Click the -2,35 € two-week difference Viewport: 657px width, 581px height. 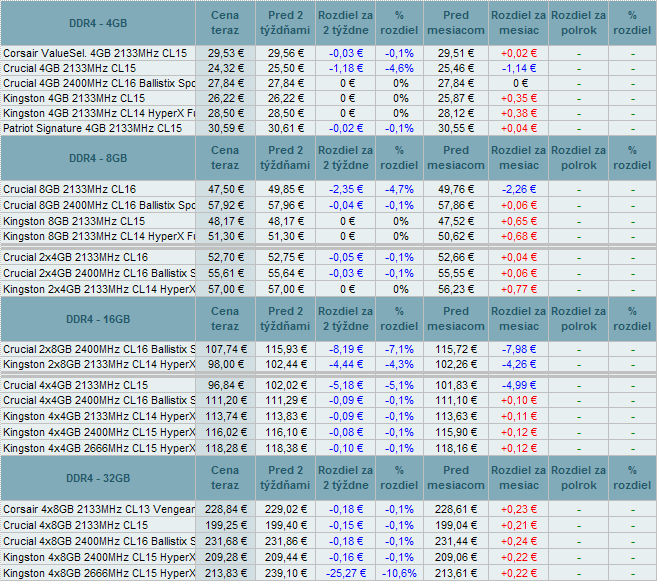(x=346, y=189)
